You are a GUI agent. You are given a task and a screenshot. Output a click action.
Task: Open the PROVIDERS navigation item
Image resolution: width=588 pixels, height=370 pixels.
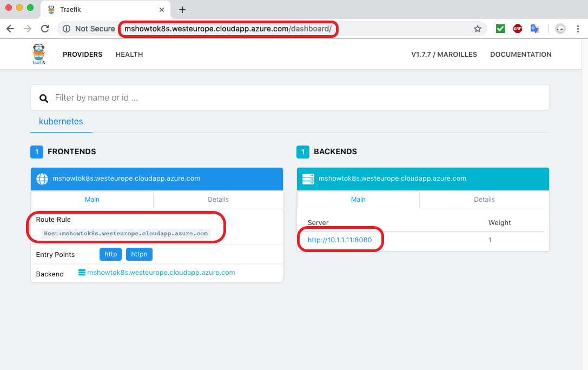click(x=83, y=54)
